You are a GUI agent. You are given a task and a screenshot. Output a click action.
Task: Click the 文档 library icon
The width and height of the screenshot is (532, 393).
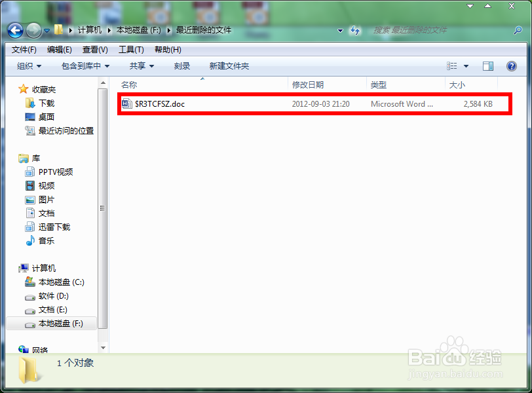click(30, 214)
